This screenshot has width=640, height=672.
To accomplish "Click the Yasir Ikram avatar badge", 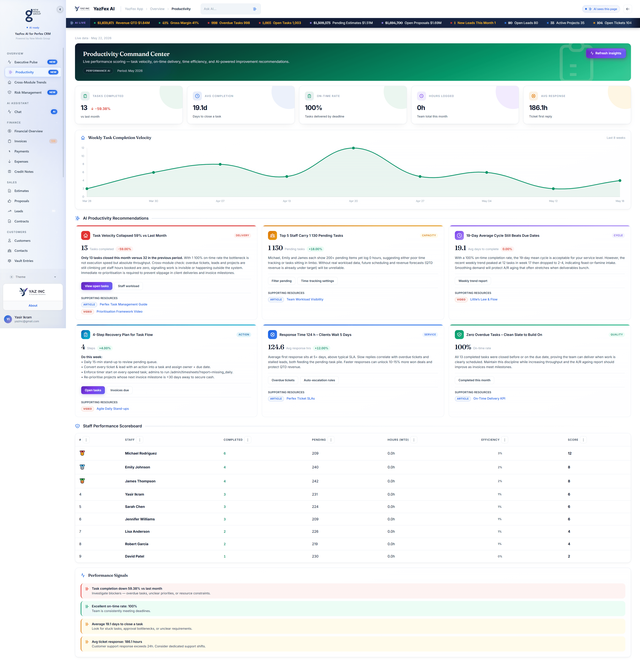I will [x=8, y=319].
